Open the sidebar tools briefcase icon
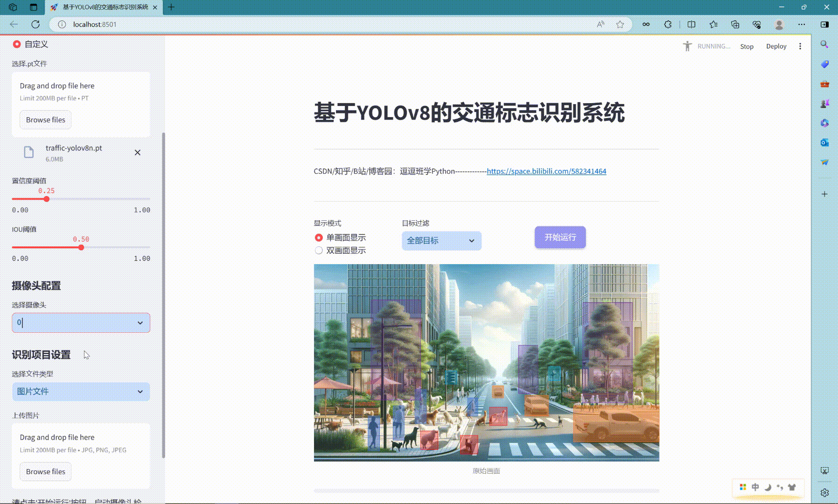The width and height of the screenshot is (838, 504). pos(824,84)
